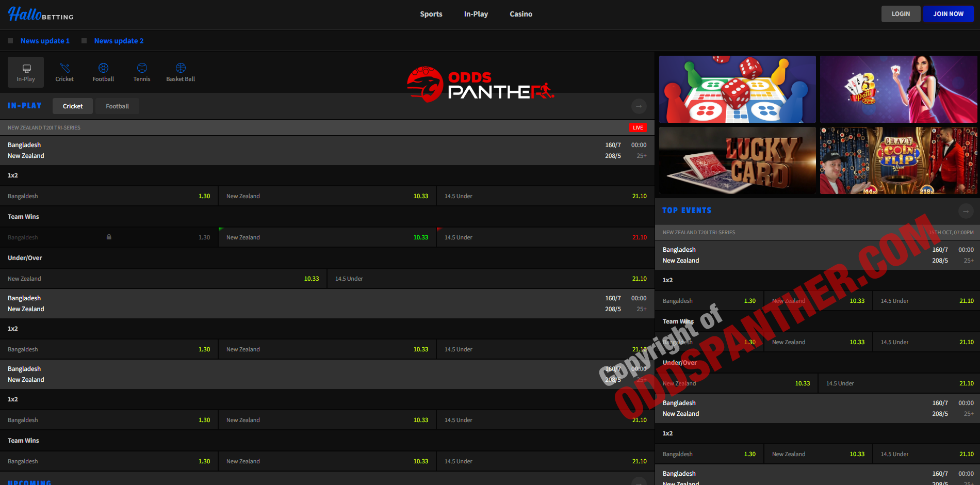Select the Cricket in-play tab
The width and height of the screenshot is (980, 485).
click(x=73, y=106)
